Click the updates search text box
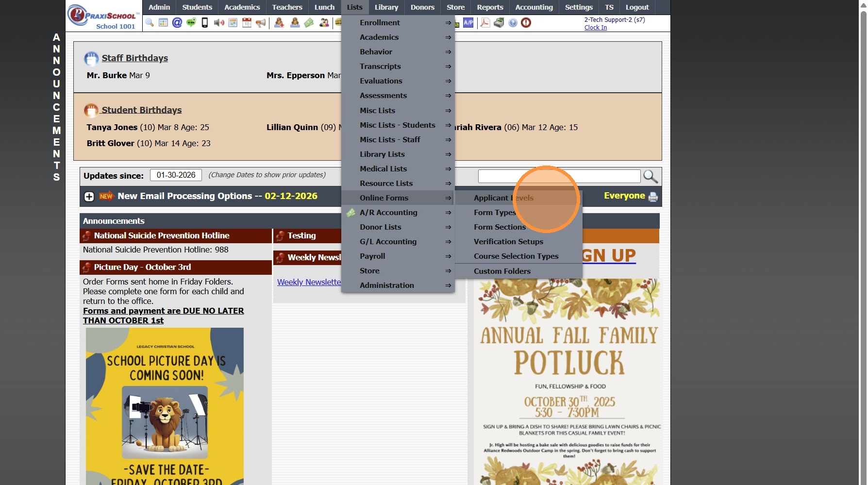This screenshot has height=485, width=868. [559, 176]
